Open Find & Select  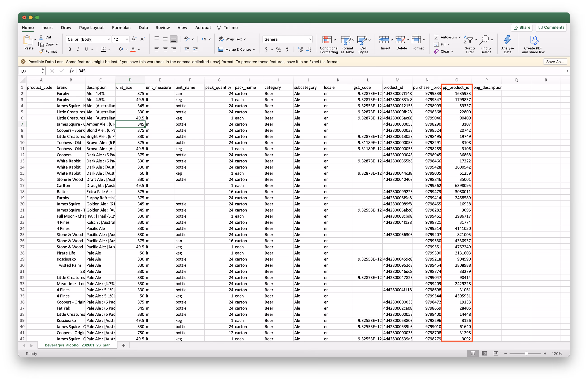[x=486, y=45]
